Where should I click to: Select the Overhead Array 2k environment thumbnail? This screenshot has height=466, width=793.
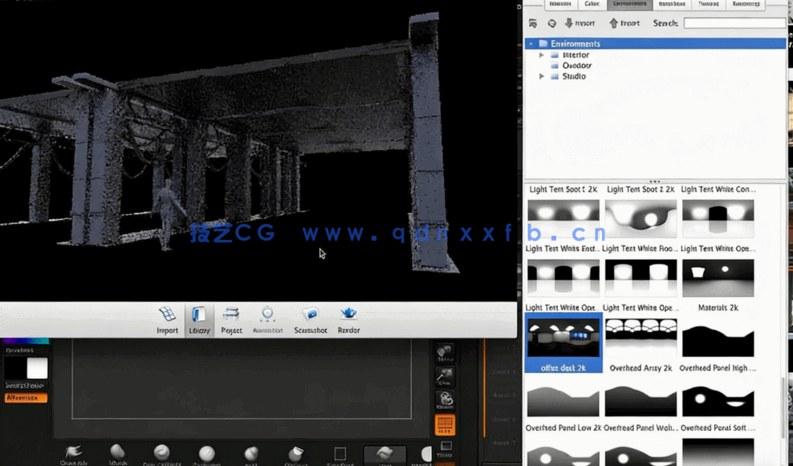[x=641, y=340]
